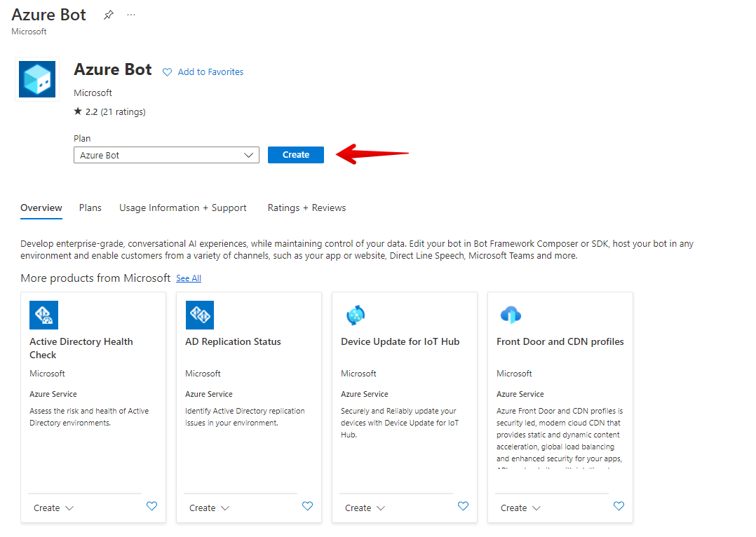756x537 pixels.
Task: Open Active Directory Health Check card title
Action: pyautogui.click(x=81, y=348)
